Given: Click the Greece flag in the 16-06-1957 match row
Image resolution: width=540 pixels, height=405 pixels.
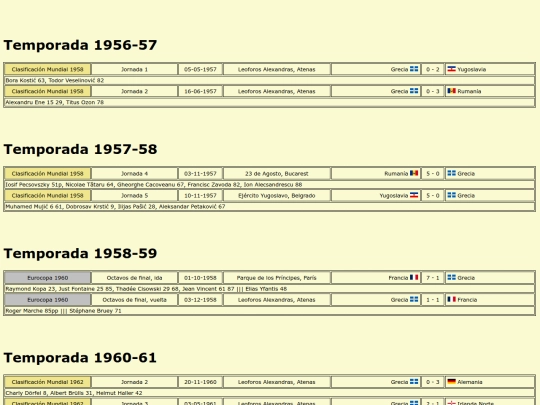Looking at the screenshot, I should point(414,91).
